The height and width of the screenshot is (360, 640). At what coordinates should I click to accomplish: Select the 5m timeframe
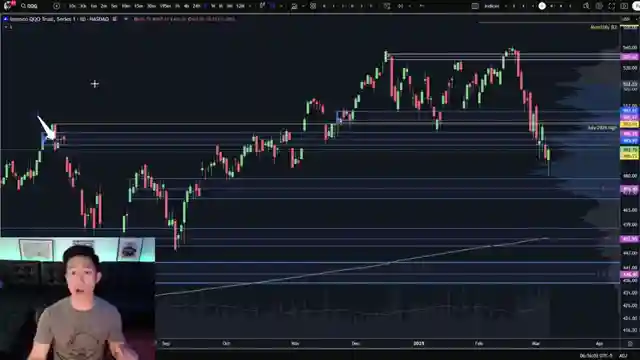pos(114,6)
